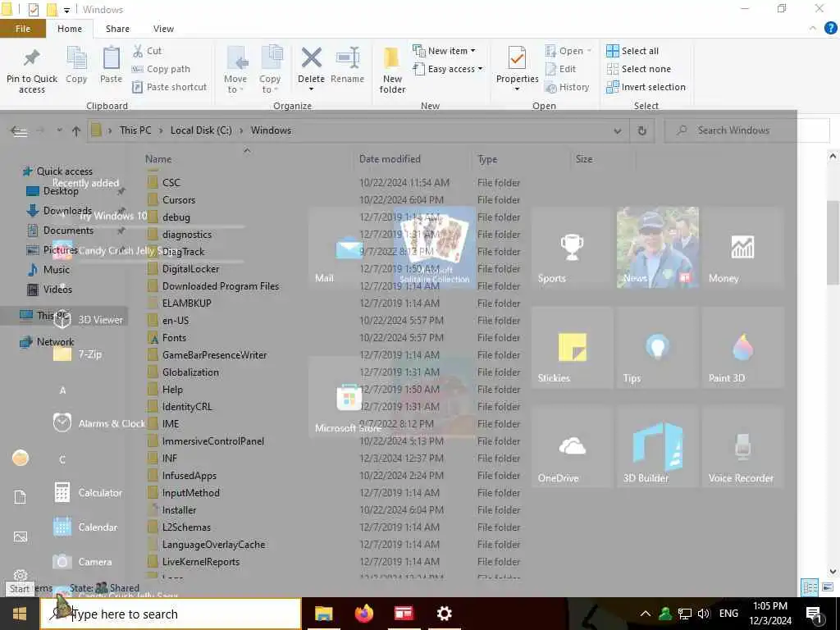Click the Start button

[x=20, y=614]
